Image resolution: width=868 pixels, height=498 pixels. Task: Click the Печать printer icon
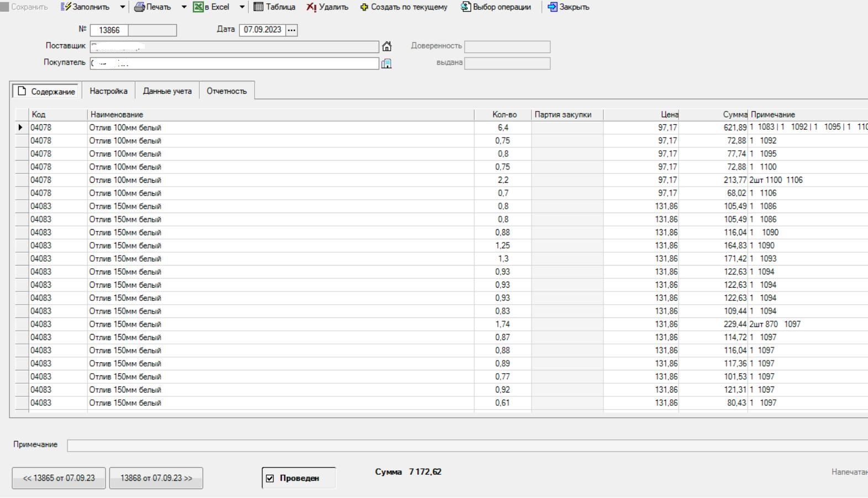(140, 7)
